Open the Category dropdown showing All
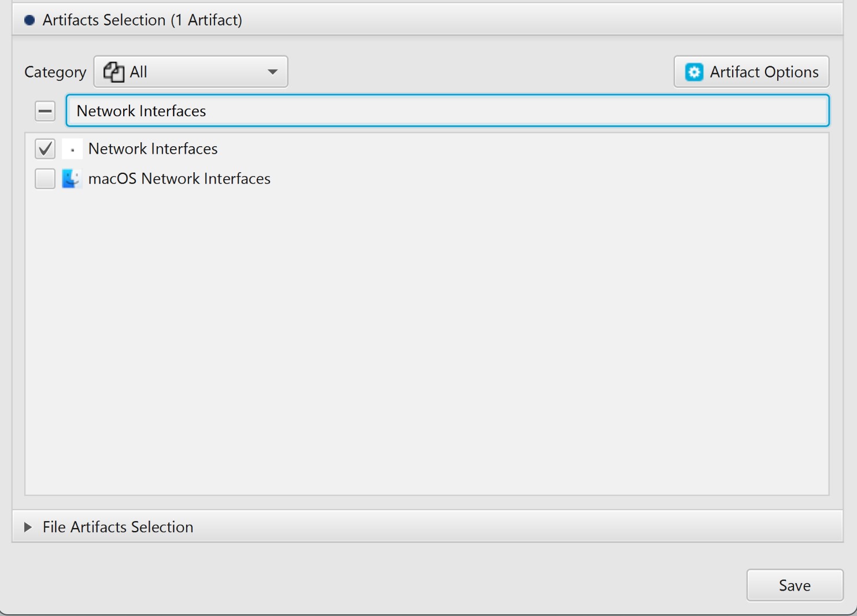Viewport: 857px width, 616px height. click(x=191, y=72)
